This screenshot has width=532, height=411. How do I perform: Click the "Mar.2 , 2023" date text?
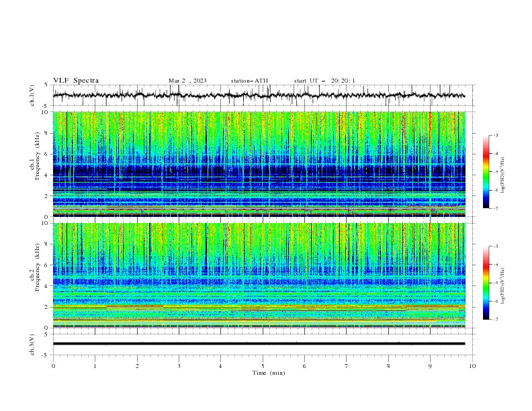187,81
